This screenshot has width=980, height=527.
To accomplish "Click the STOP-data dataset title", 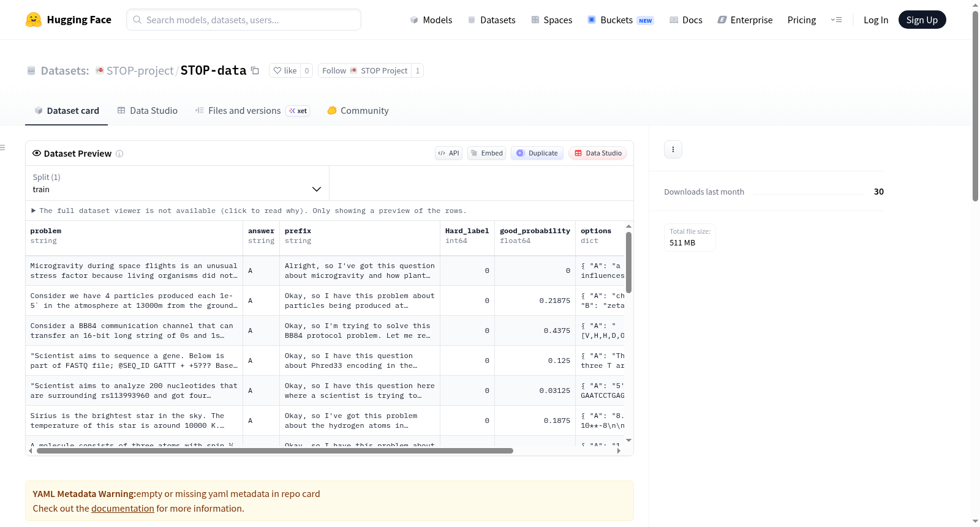I will (213, 70).
